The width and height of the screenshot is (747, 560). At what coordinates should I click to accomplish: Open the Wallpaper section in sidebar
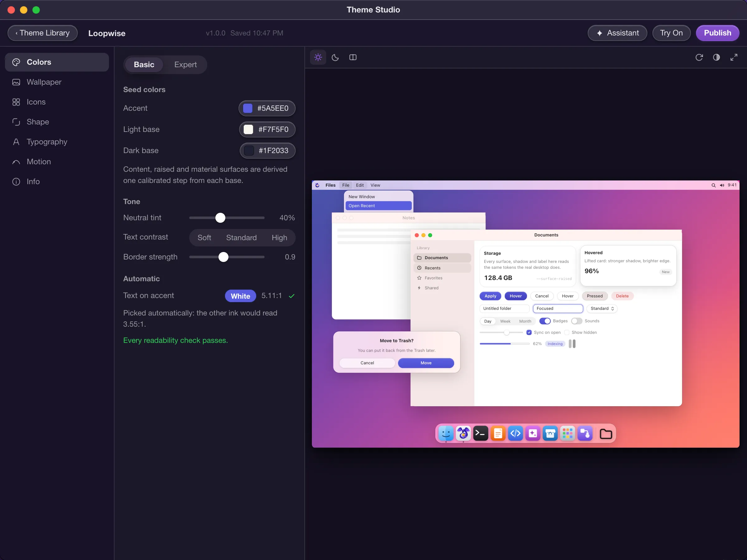57,82
